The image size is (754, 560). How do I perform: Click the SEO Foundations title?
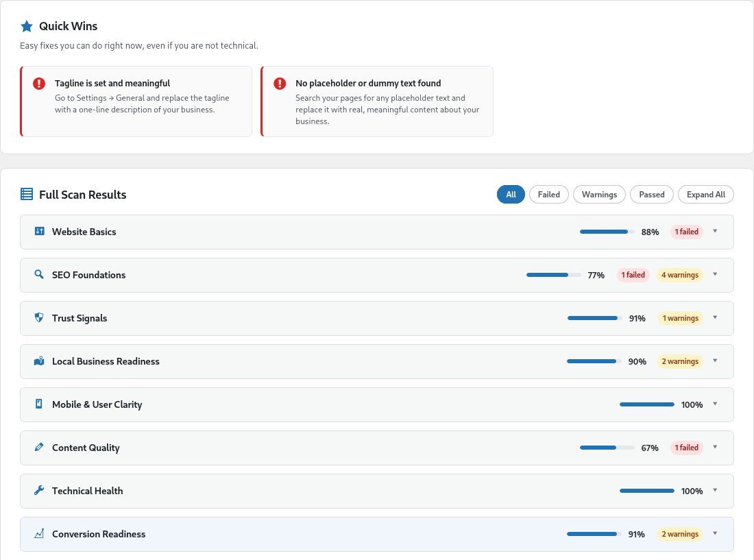(x=89, y=275)
